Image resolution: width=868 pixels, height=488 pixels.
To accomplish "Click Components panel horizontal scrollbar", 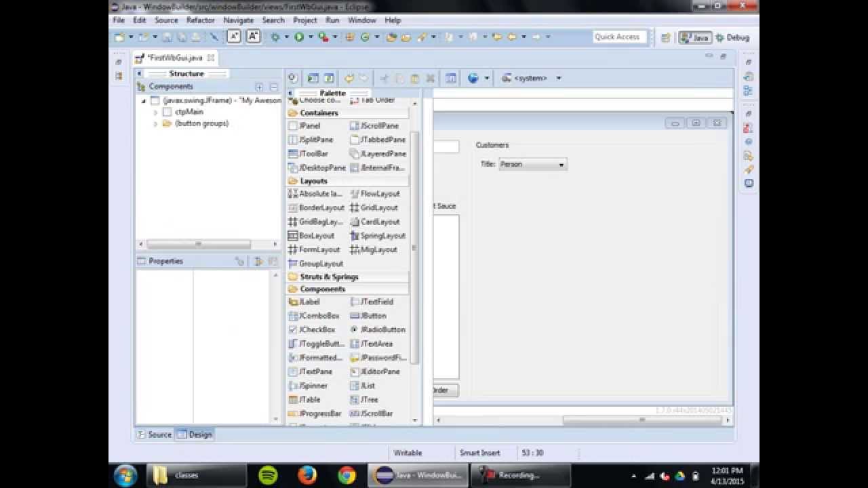I will coord(198,244).
